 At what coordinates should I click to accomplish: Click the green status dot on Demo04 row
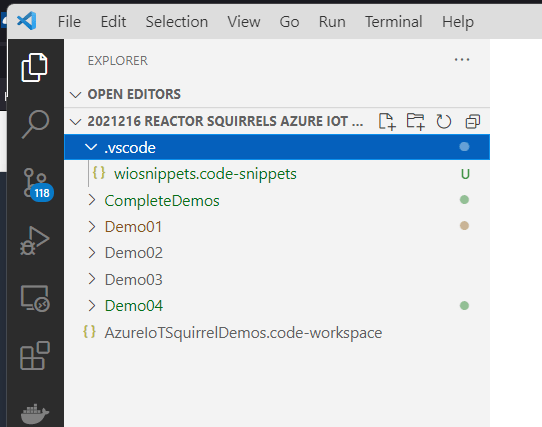click(x=464, y=306)
